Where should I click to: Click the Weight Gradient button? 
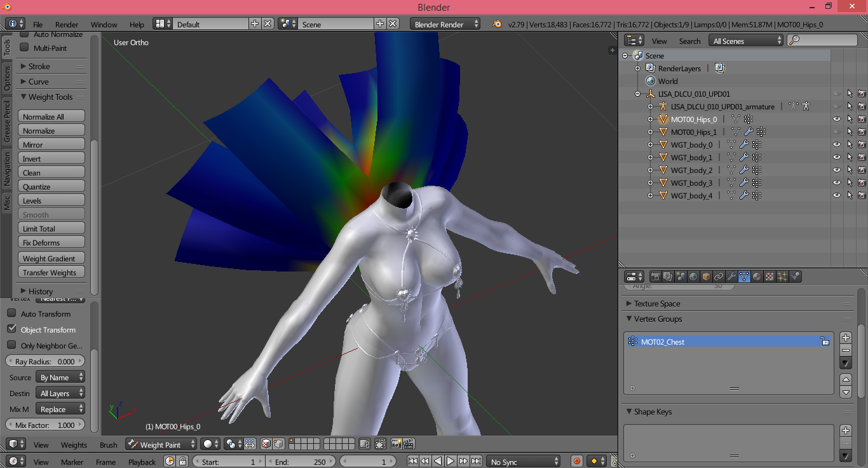point(51,258)
